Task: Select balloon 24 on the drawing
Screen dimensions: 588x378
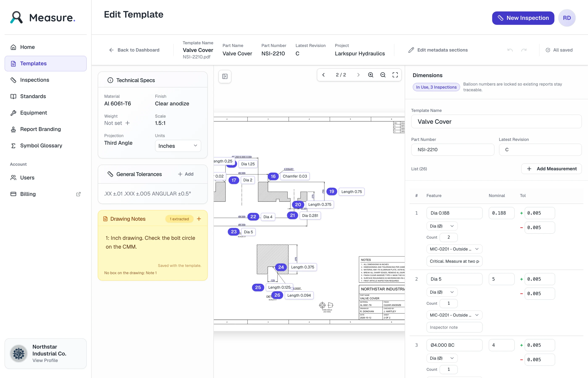Action: tap(281, 267)
